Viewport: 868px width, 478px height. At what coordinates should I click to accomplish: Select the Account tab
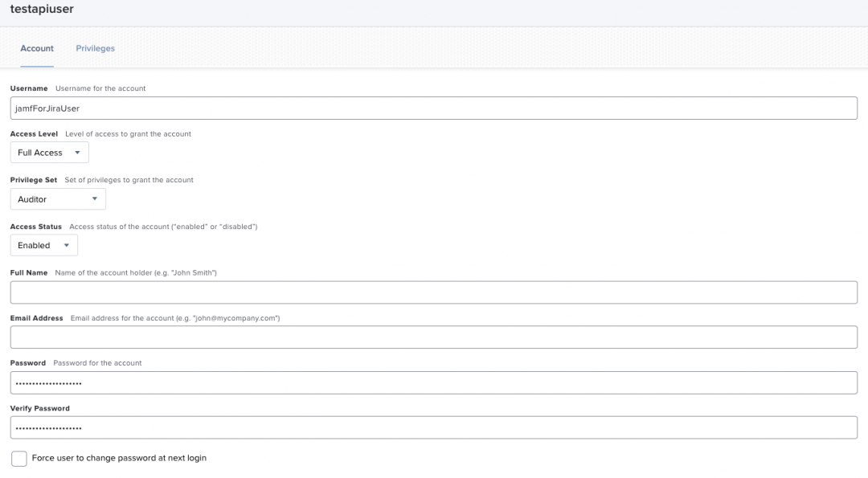tap(36, 48)
